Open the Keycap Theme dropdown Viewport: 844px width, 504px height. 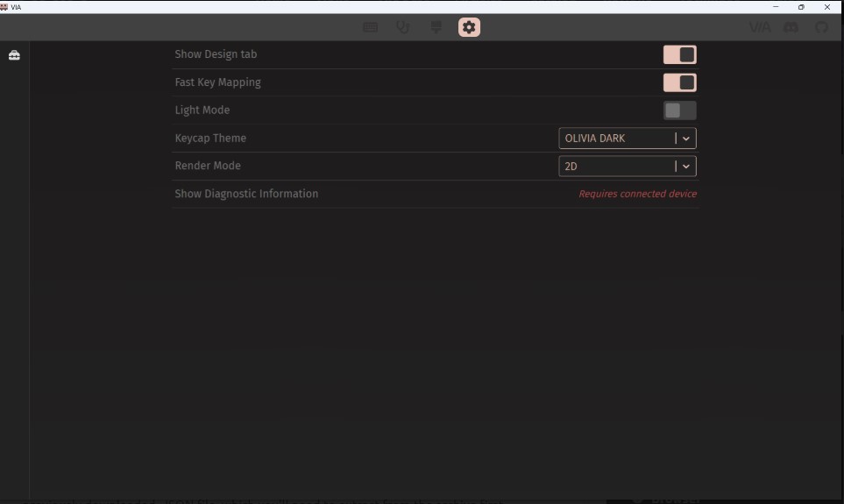[618, 138]
